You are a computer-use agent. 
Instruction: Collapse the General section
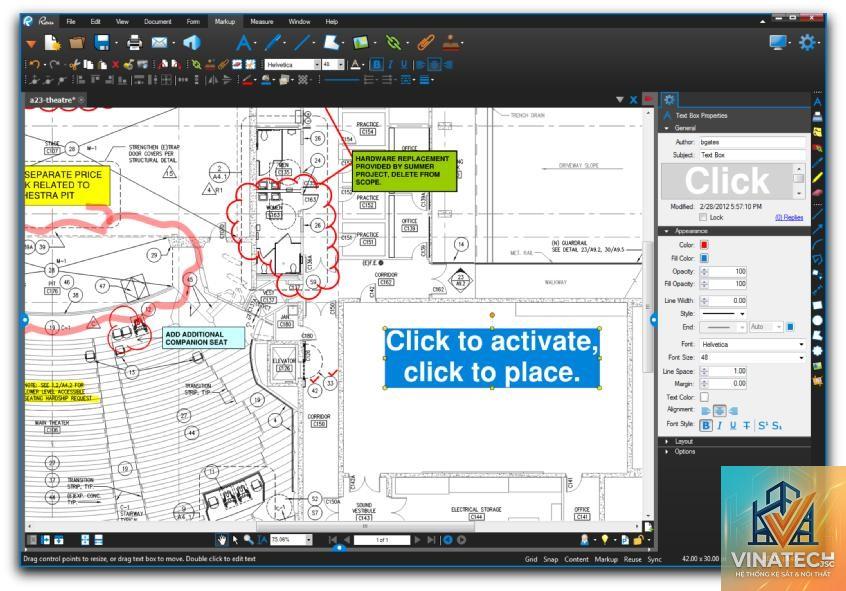667,128
